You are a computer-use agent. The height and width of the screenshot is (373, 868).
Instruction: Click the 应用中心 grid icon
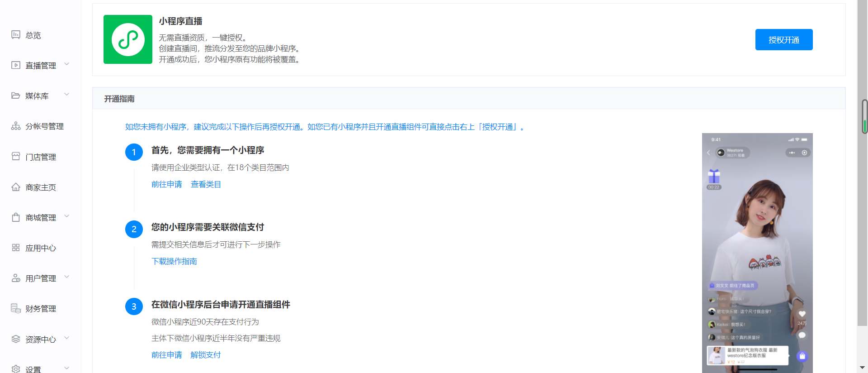16,248
